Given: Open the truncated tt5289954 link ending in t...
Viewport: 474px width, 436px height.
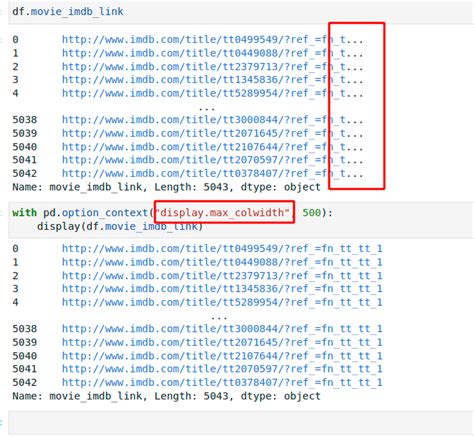Looking at the screenshot, I should pyautogui.click(x=212, y=93).
